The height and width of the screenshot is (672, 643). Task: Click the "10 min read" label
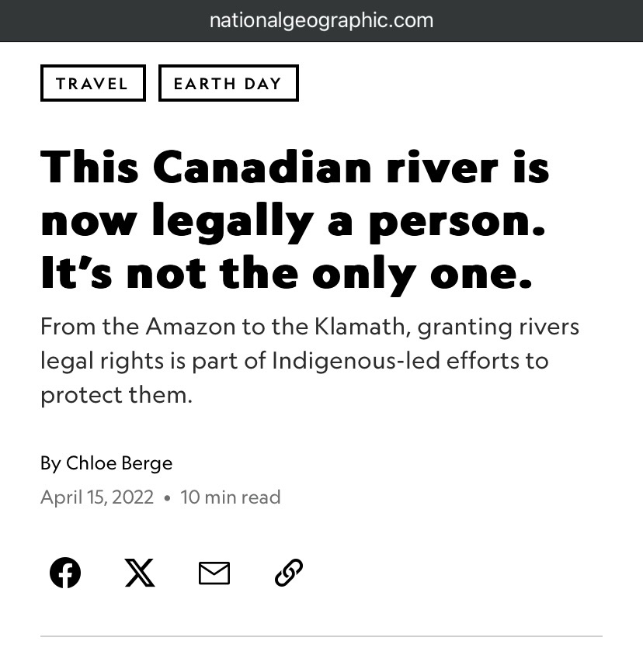[x=231, y=497]
